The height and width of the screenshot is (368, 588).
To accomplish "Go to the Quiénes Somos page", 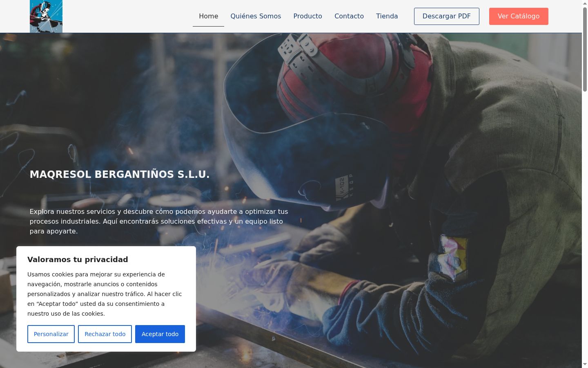I will coord(256,16).
